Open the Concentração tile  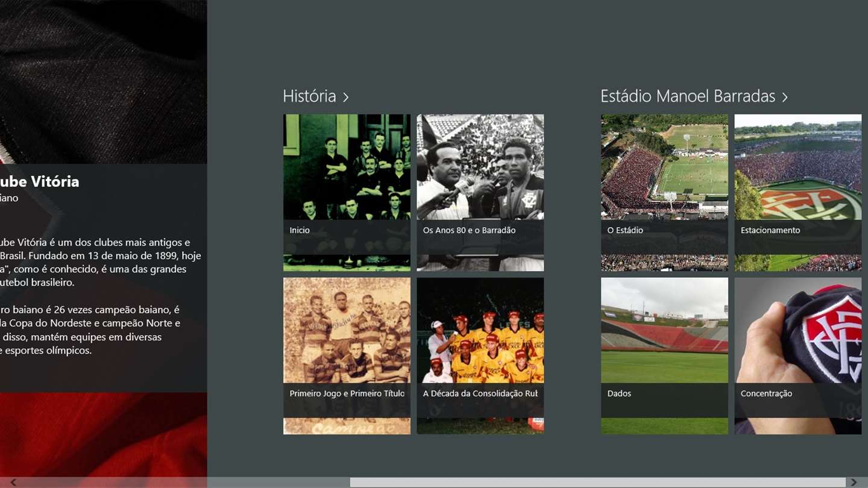(x=798, y=356)
